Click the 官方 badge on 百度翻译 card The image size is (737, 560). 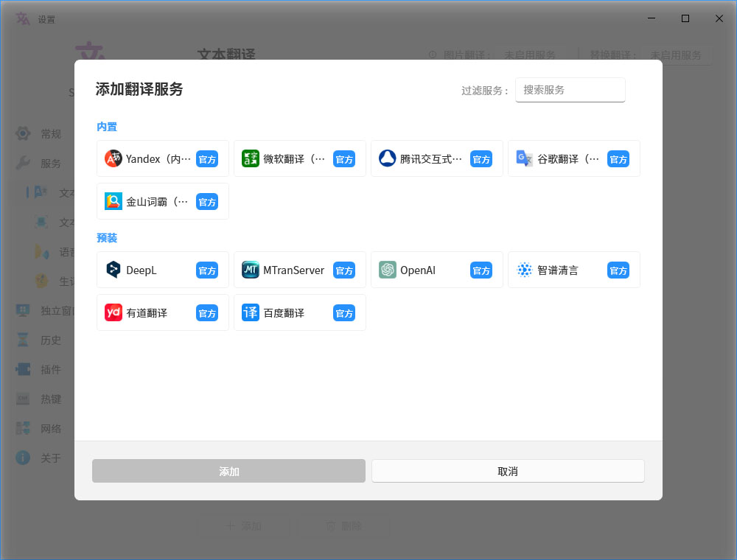point(344,313)
